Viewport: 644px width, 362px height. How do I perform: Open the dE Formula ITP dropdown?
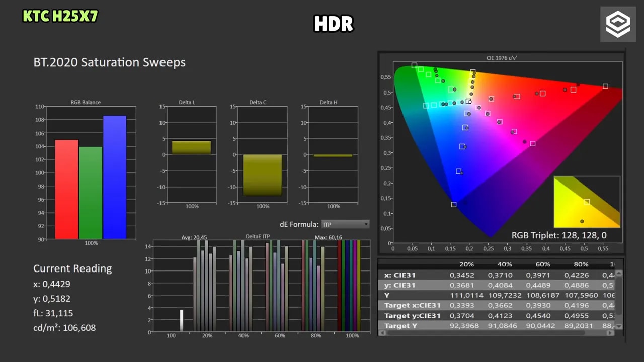tap(345, 224)
